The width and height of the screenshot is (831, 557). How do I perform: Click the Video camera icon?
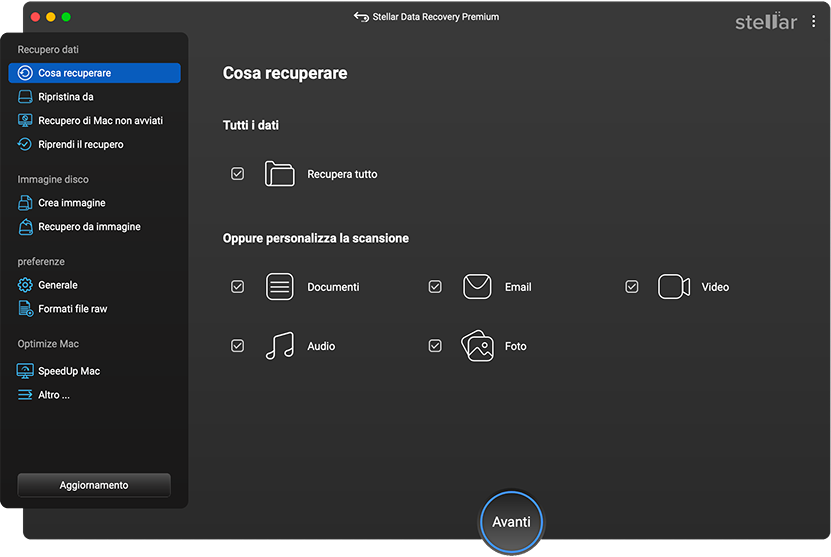click(674, 287)
